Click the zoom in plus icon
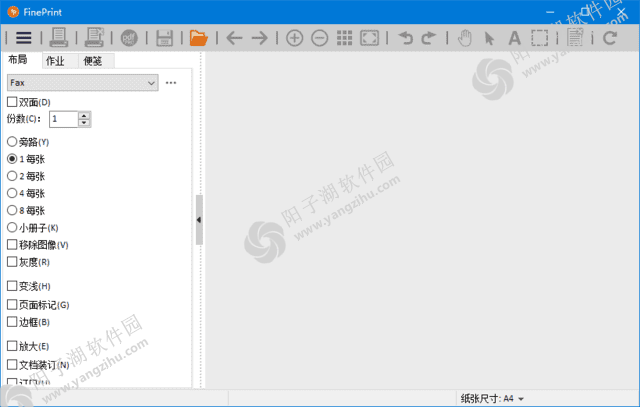This screenshot has height=407, width=640. 294,38
